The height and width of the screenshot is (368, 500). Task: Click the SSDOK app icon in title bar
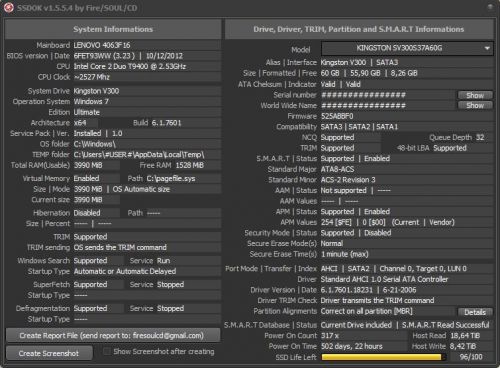coord(9,7)
